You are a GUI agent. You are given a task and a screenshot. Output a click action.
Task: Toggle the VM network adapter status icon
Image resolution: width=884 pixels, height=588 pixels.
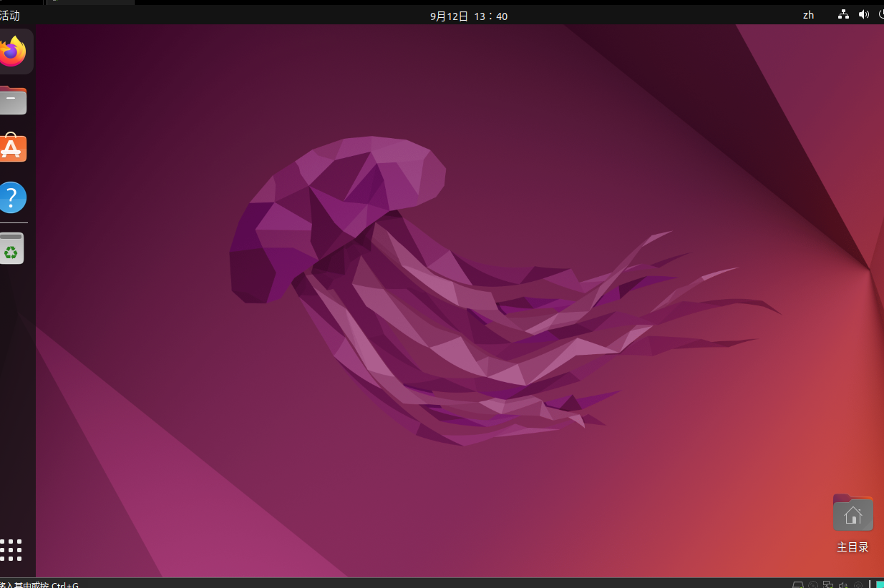point(828,584)
